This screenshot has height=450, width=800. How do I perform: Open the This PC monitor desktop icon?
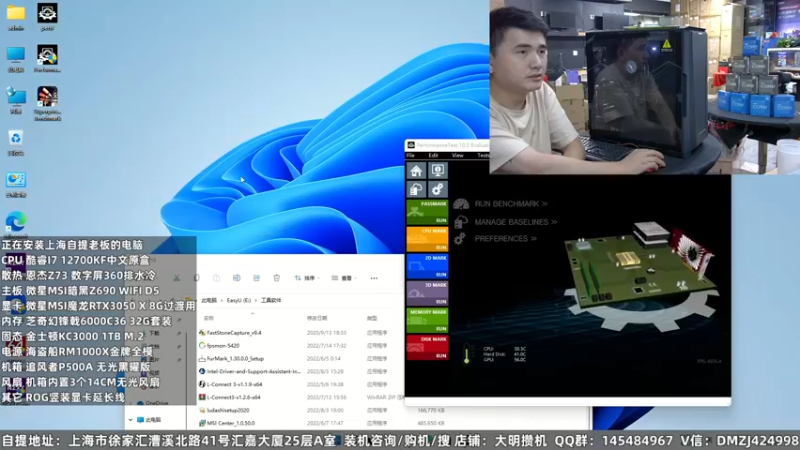tap(16, 59)
